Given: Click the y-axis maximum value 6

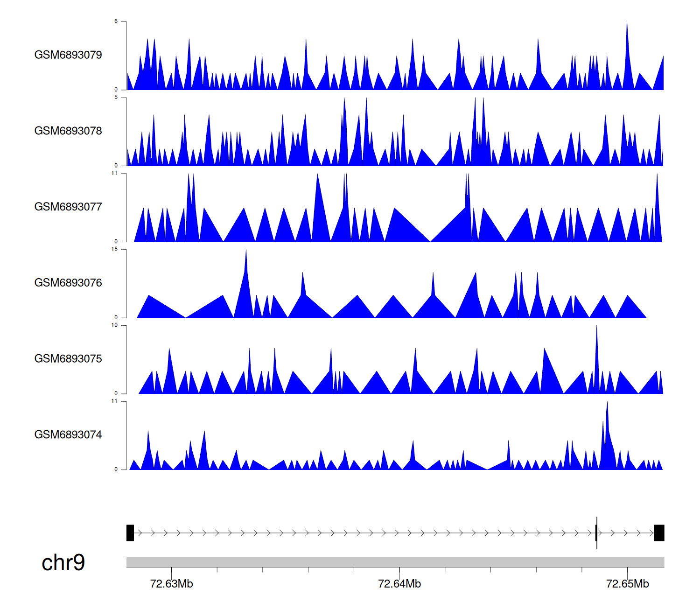Looking at the screenshot, I should coord(116,21).
